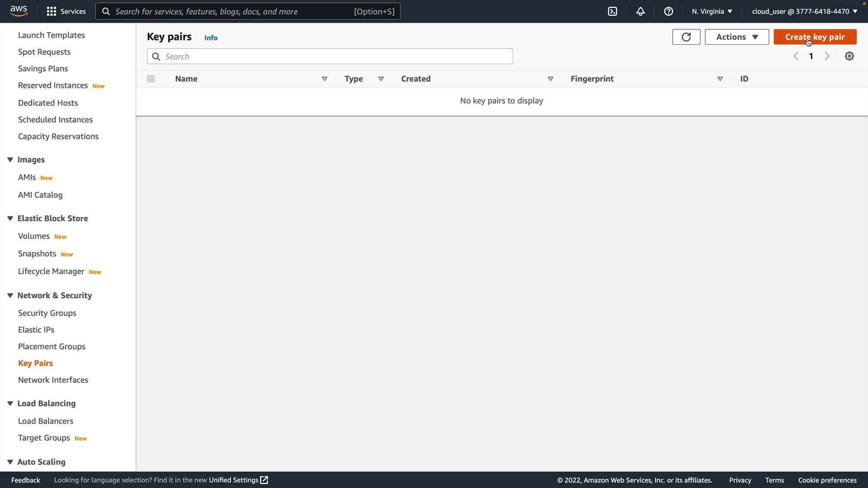Click the AWS logo home icon
Viewport: 868px width, 488px height.
pos(19,11)
